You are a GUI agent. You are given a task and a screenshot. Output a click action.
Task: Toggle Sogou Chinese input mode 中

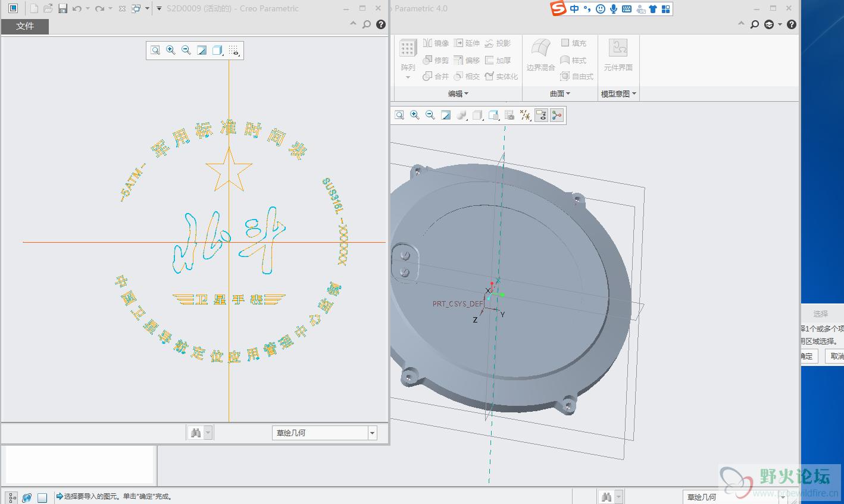tap(574, 8)
